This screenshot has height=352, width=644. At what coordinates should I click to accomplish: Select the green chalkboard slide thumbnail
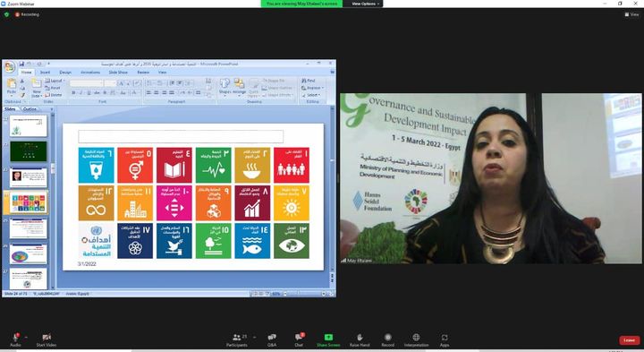29,151
